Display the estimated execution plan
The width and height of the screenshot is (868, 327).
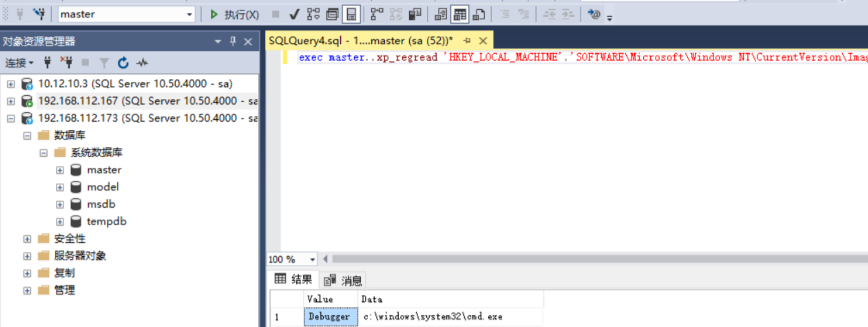313,15
